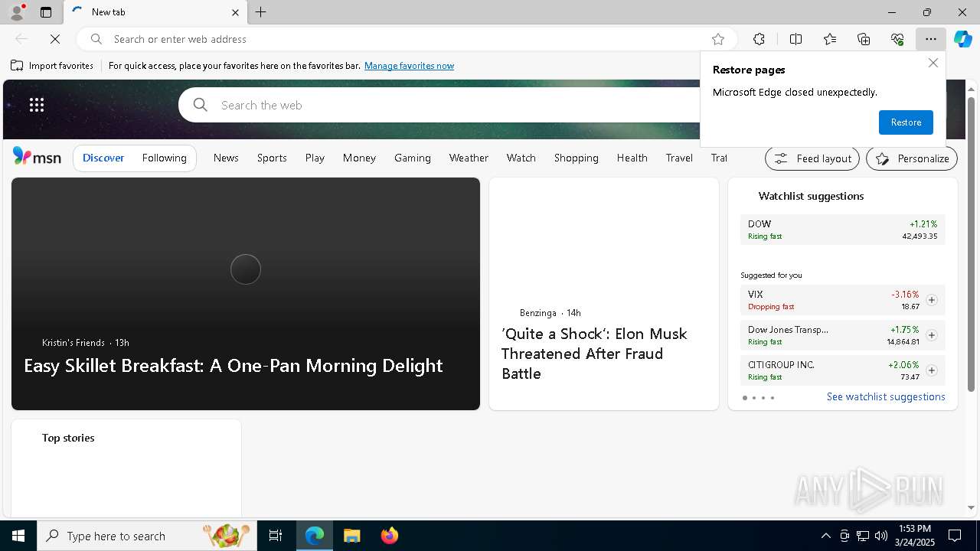Show hidden system tray icons
Image resolution: width=980 pixels, height=551 pixels.
click(825, 536)
